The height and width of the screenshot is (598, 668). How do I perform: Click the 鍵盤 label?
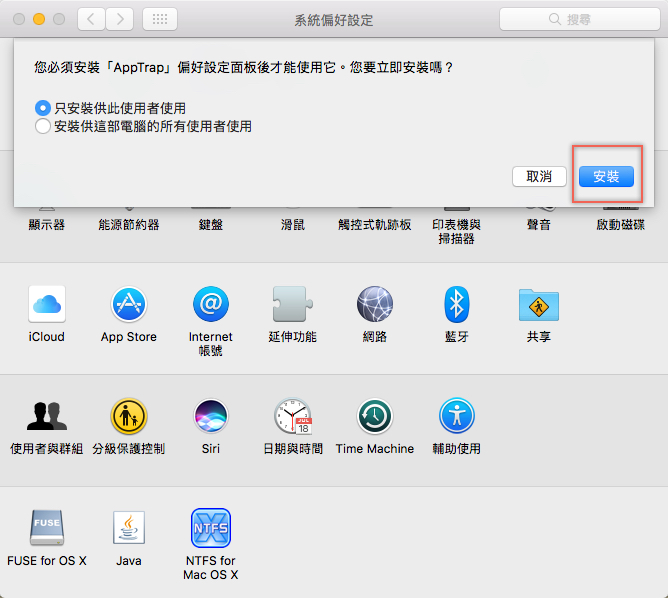211,224
